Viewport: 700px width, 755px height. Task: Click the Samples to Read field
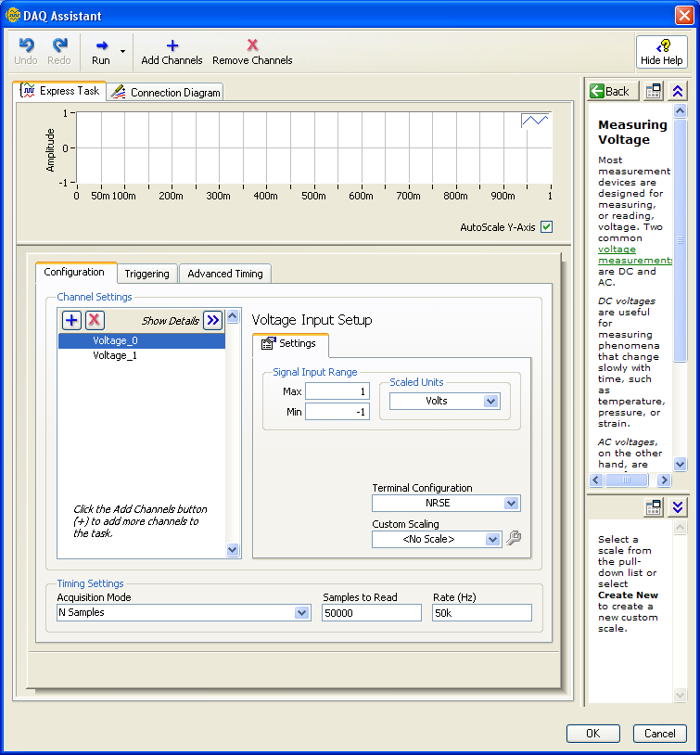[372, 613]
